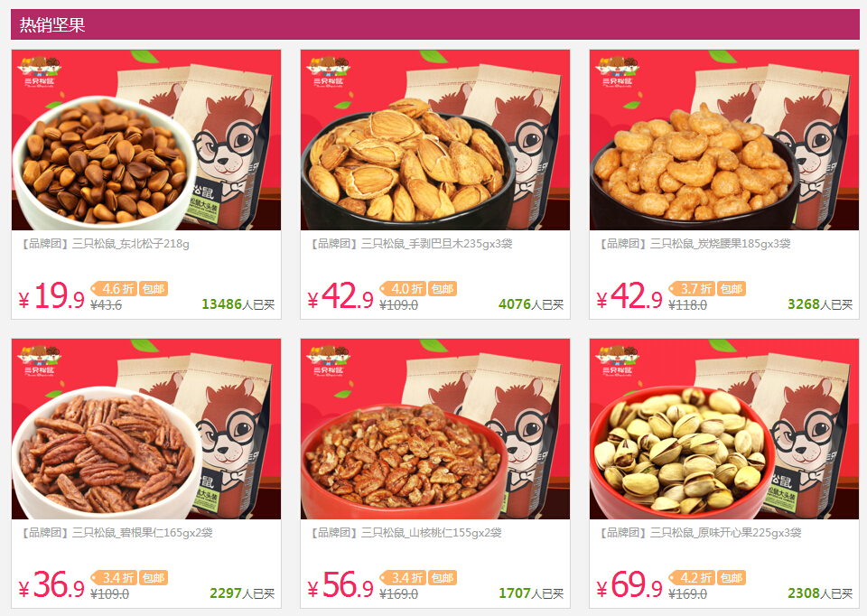This screenshot has width=867, height=616.
Task: Click the 4.0折 discount tag
Action: [x=403, y=289]
